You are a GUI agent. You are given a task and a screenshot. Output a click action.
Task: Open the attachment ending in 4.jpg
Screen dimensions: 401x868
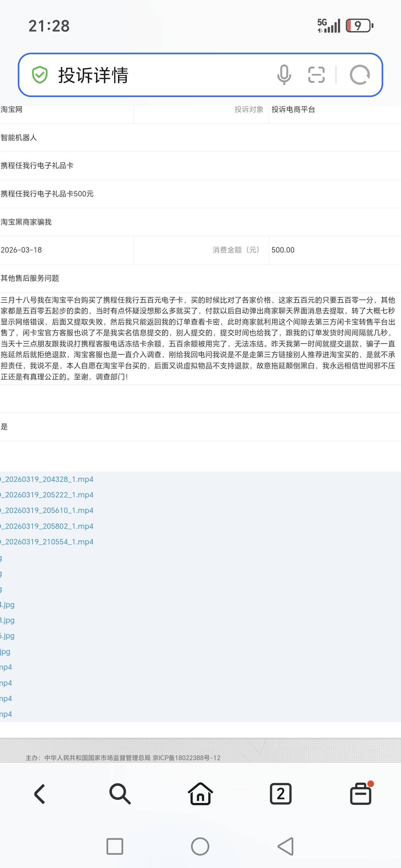point(7,604)
